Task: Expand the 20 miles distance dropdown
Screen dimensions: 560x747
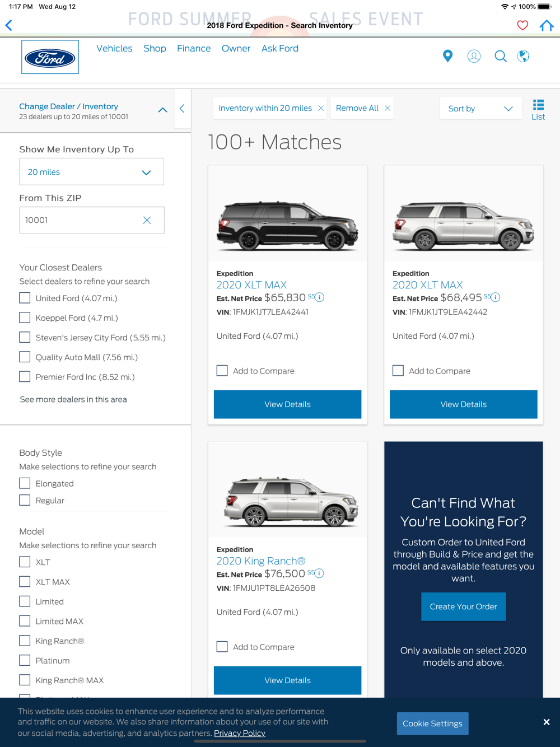Action: pos(92,172)
